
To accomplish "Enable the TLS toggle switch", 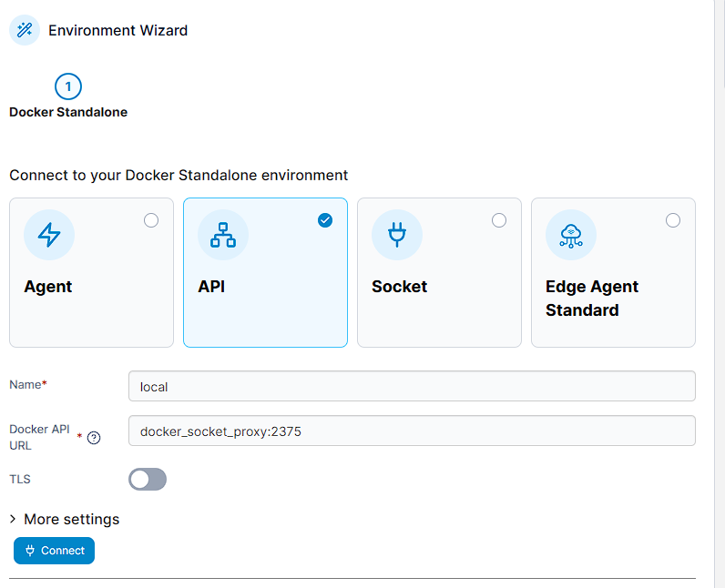I will 148,479.
